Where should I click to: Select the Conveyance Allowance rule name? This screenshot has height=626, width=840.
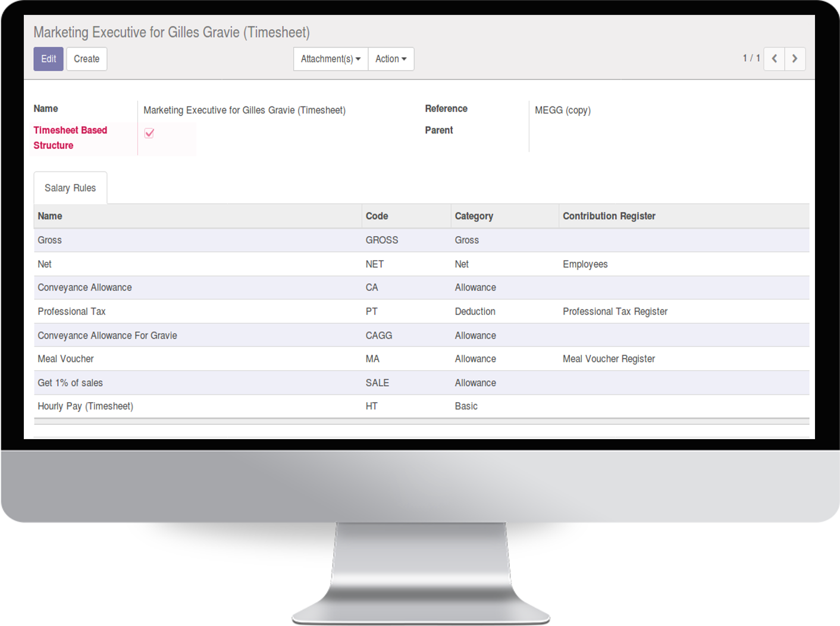(x=84, y=287)
